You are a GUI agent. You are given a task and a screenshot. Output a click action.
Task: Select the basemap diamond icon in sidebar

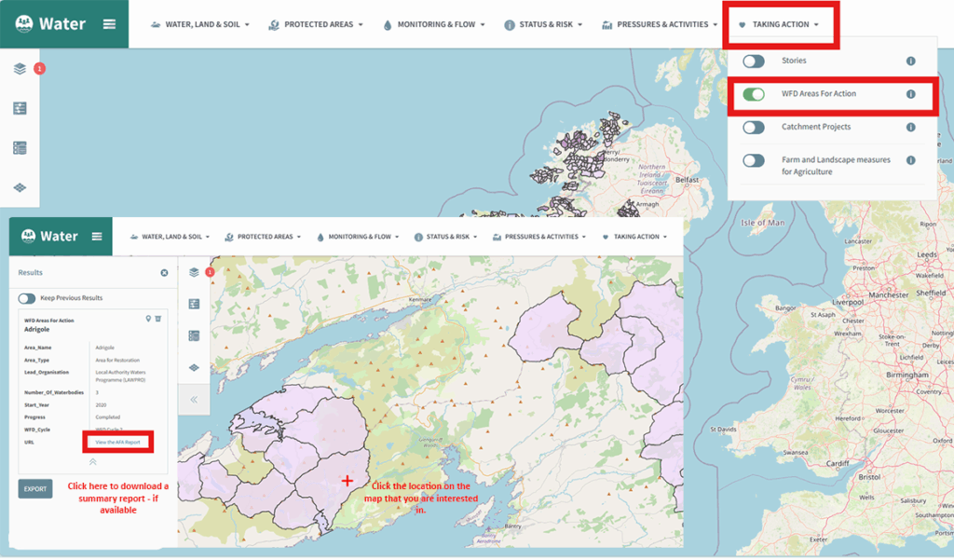(20, 186)
